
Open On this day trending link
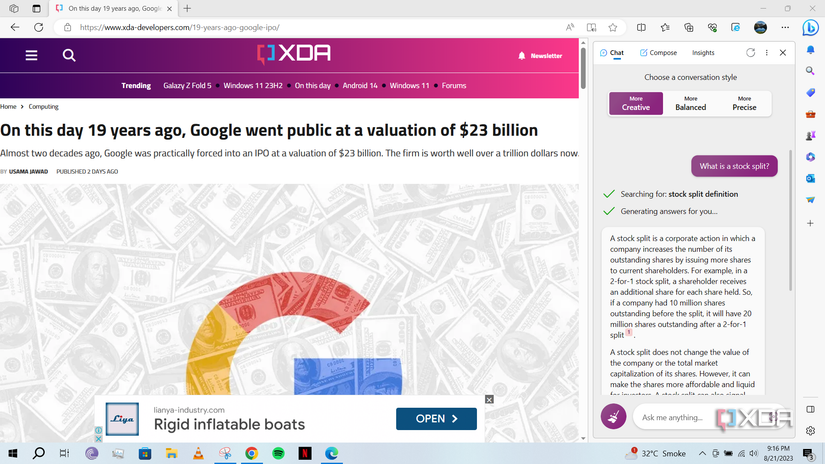click(313, 85)
